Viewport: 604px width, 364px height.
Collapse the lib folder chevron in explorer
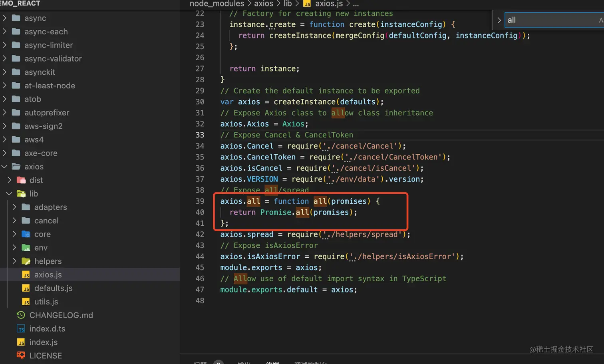coord(10,194)
